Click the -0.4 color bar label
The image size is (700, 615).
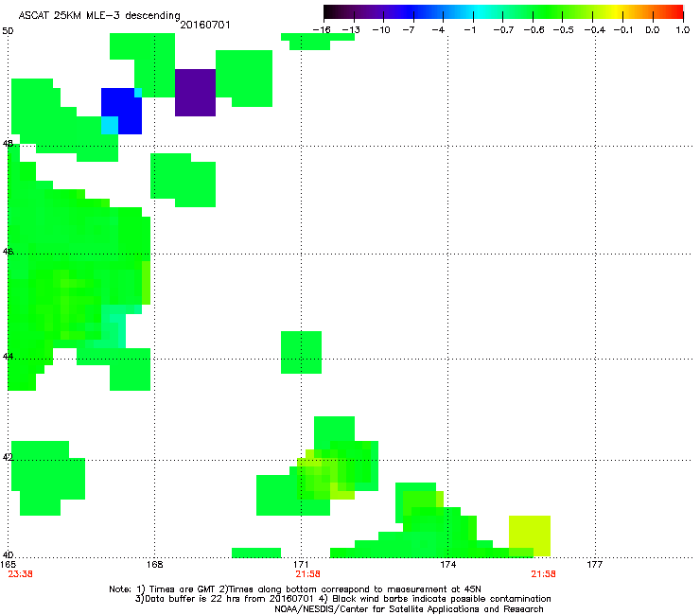[x=595, y=30]
